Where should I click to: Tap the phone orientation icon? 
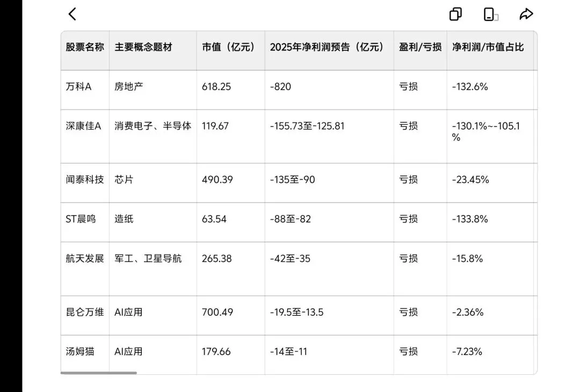click(x=491, y=14)
